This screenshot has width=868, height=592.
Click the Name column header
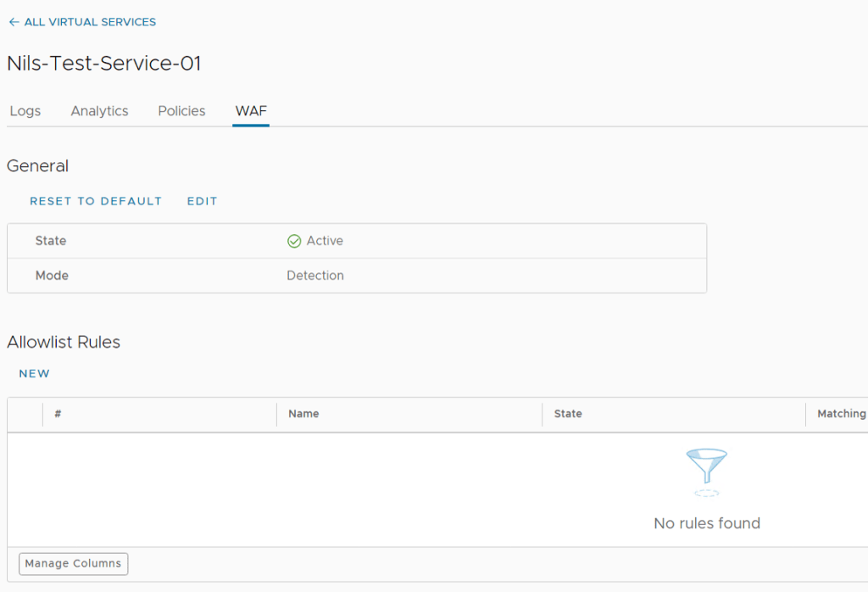[x=303, y=414]
